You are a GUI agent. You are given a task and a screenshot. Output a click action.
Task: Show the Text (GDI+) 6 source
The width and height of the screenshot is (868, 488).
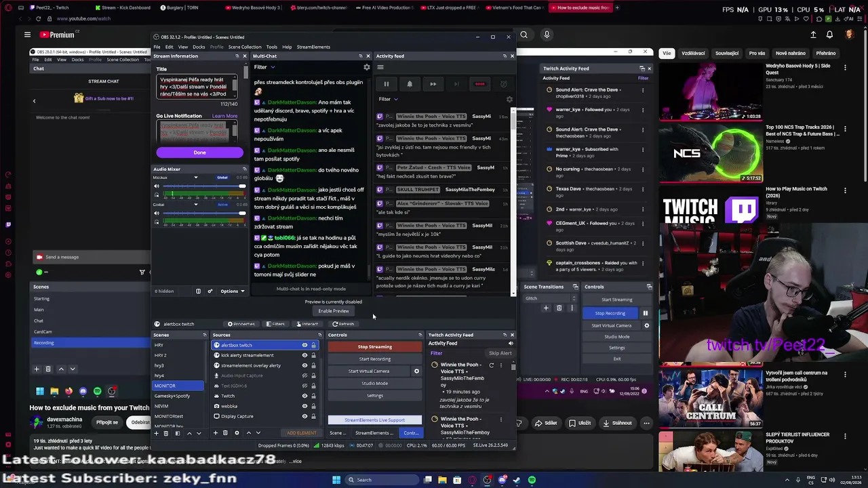(x=304, y=386)
